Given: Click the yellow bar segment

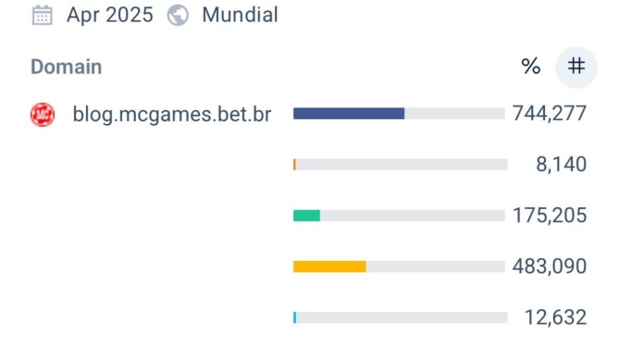Looking at the screenshot, I should [x=329, y=266].
